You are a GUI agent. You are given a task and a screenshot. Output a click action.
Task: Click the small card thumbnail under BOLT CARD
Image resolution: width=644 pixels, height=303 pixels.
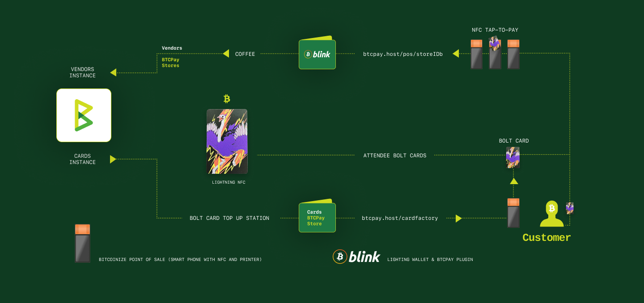pyautogui.click(x=513, y=157)
